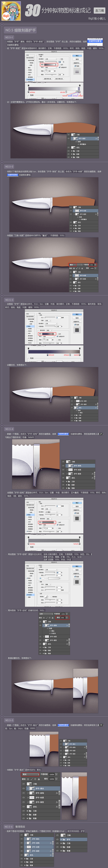This screenshot has width=108, height=868.
Task: Click fx icon on 护手-渐变 in NO.5-1 panel
Action: [x=96, y=138]
